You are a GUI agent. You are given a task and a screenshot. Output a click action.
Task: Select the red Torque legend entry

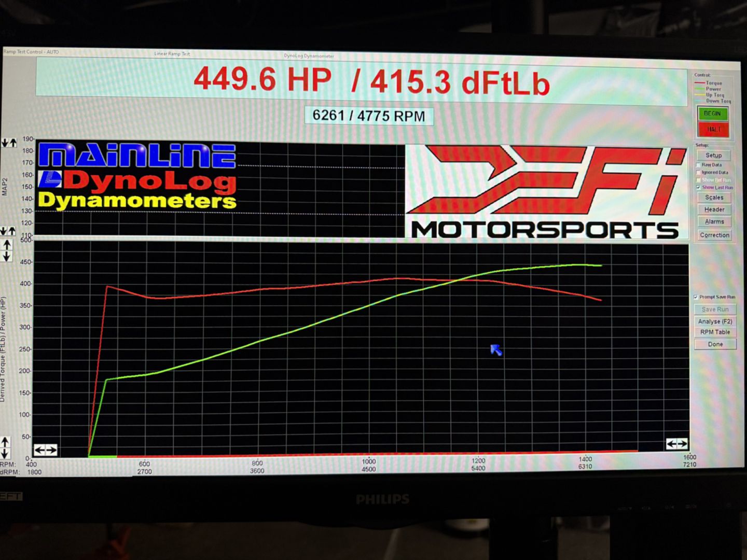point(709,83)
